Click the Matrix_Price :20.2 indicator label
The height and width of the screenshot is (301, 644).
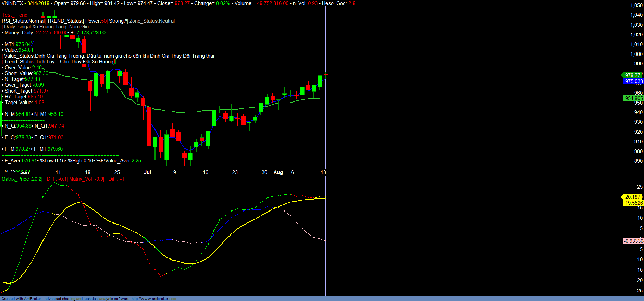tap(22, 179)
